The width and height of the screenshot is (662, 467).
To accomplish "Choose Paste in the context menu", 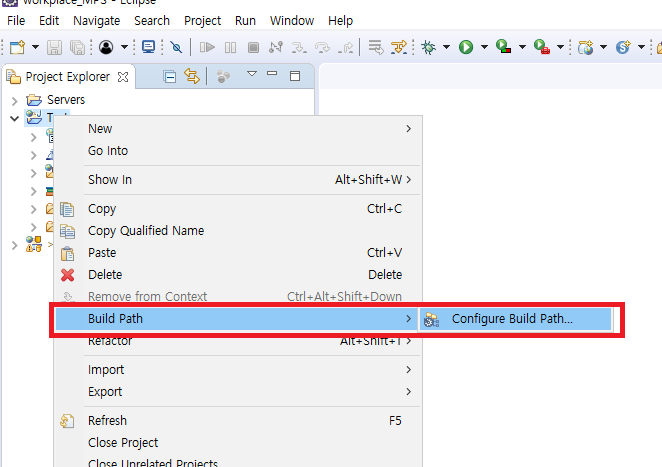I will pyautogui.click(x=238, y=253).
